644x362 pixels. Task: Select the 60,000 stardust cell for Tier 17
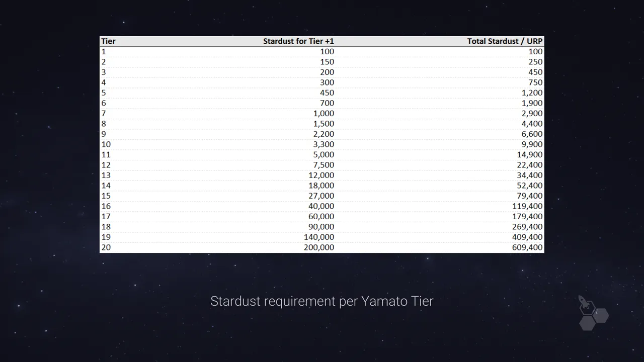pos(321,216)
